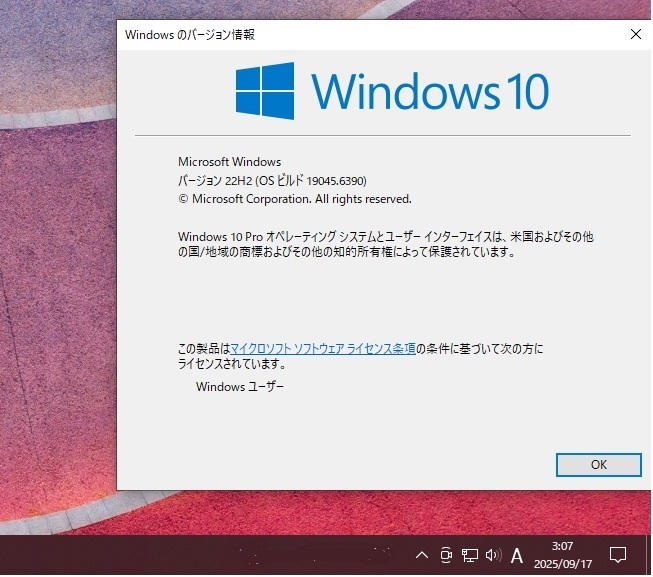
Task: Open the Meet Now tray icon
Action: point(446,556)
